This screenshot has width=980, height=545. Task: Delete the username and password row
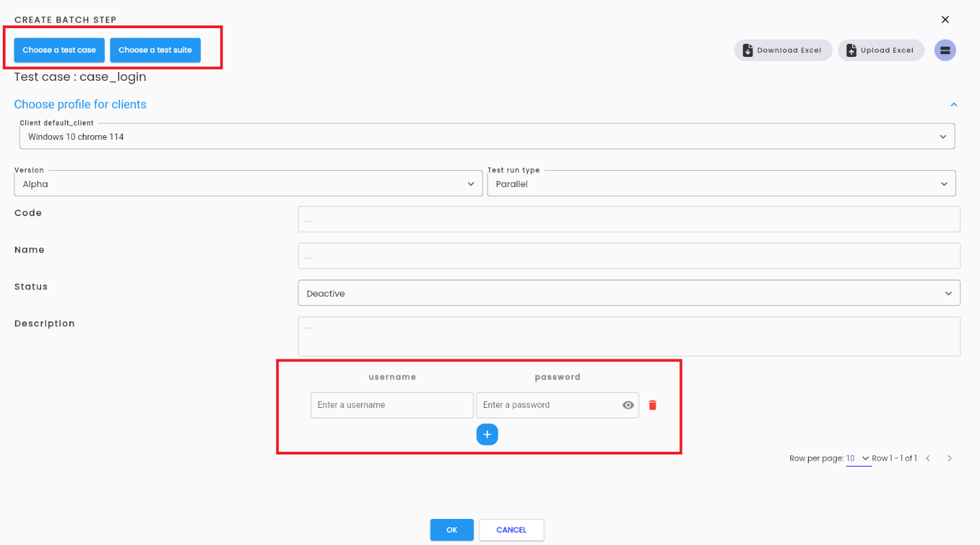652,405
